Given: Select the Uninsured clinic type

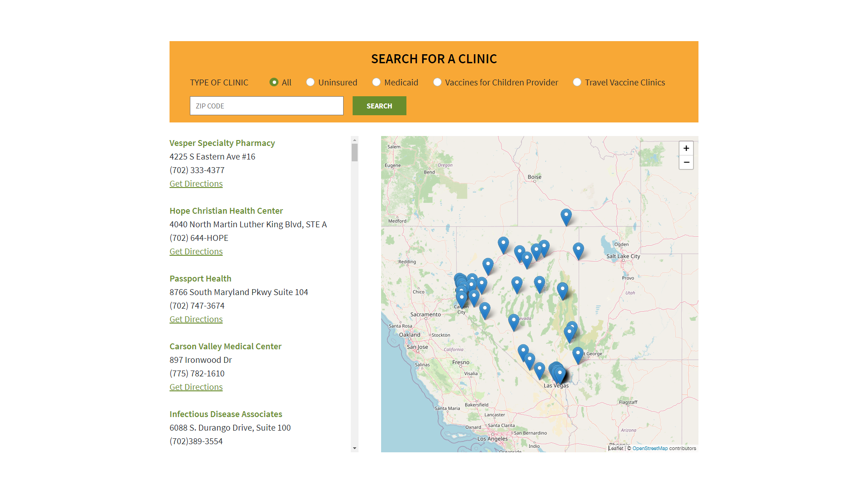Looking at the screenshot, I should pos(310,82).
